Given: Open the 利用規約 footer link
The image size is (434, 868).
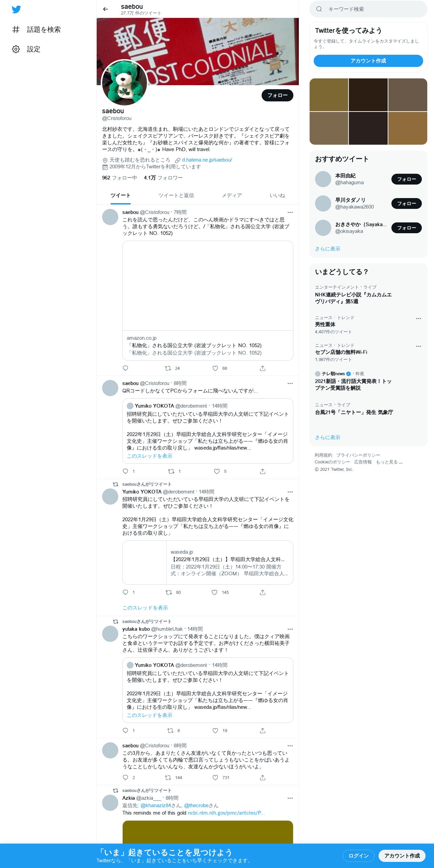Looking at the screenshot, I should click(323, 455).
